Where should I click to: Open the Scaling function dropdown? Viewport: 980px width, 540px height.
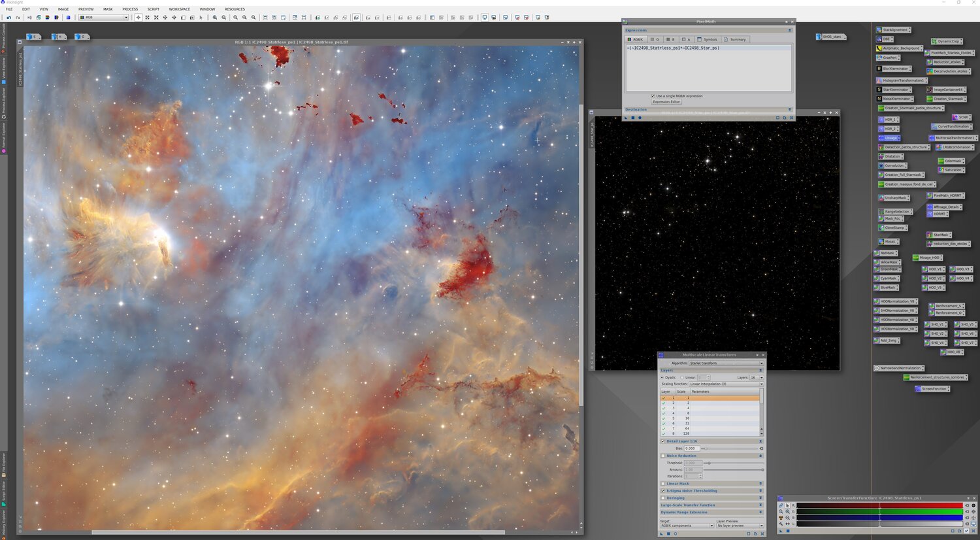coord(725,384)
